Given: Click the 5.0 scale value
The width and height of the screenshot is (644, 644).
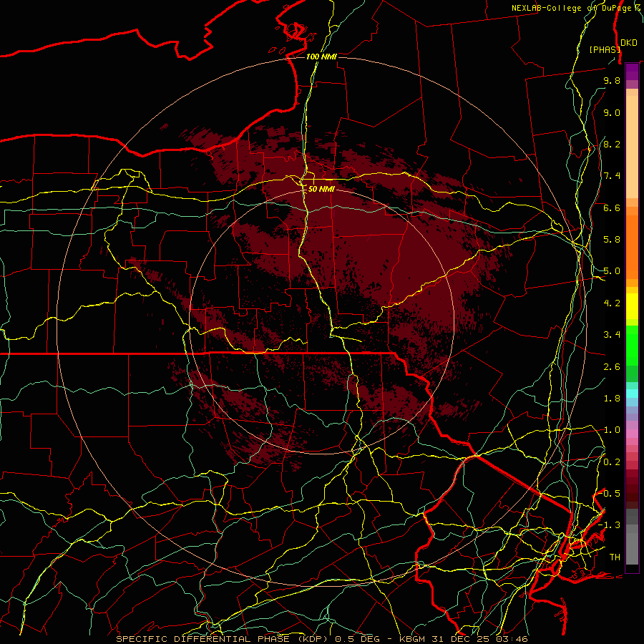Looking at the screenshot, I should click(x=612, y=271).
